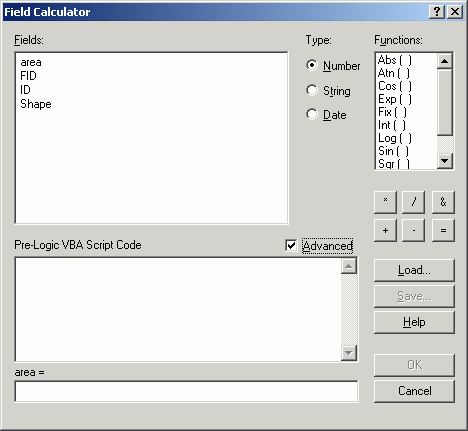Click the multiply operator button
Viewport: 468px width, 431px height.
pyautogui.click(x=385, y=202)
